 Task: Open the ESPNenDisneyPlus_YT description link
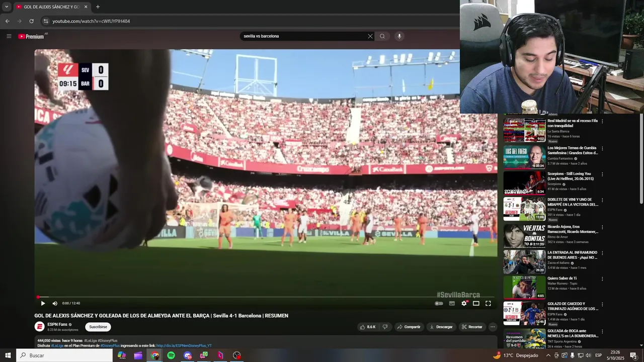click(x=184, y=346)
